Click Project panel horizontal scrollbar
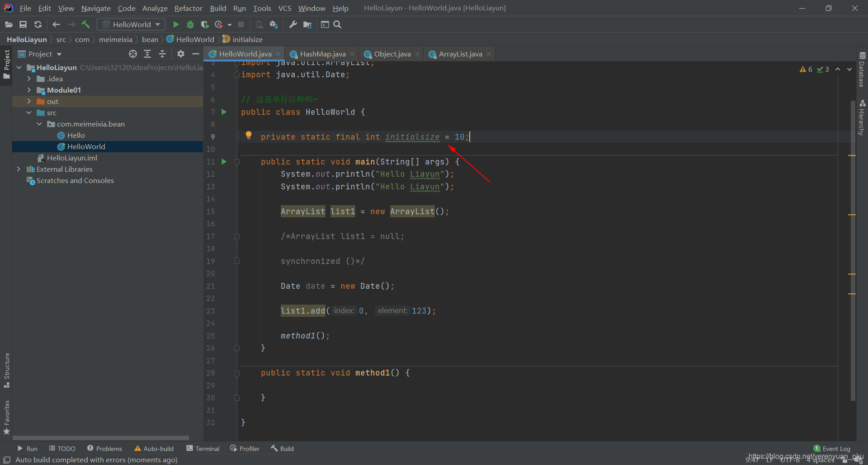 pyautogui.click(x=101, y=438)
